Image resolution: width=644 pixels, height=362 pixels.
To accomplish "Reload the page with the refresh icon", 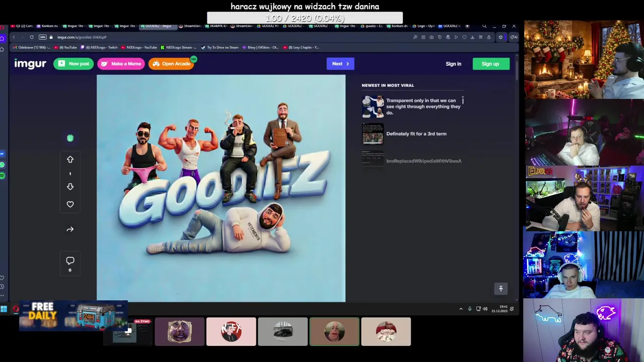I will pyautogui.click(x=32, y=37).
